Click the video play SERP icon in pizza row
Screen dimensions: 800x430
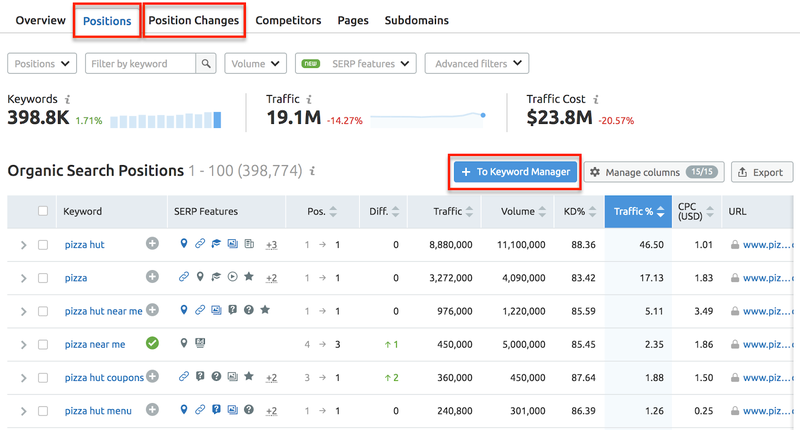point(233,276)
